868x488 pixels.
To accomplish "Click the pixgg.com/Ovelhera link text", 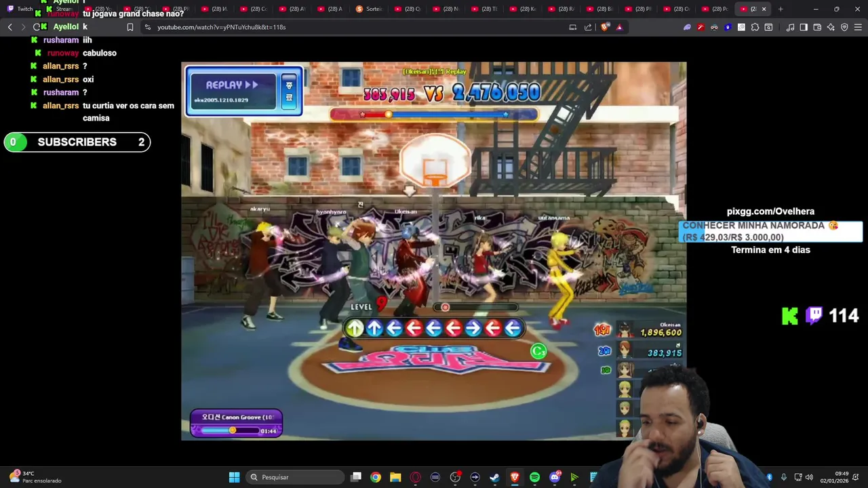I will coord(770,211).
